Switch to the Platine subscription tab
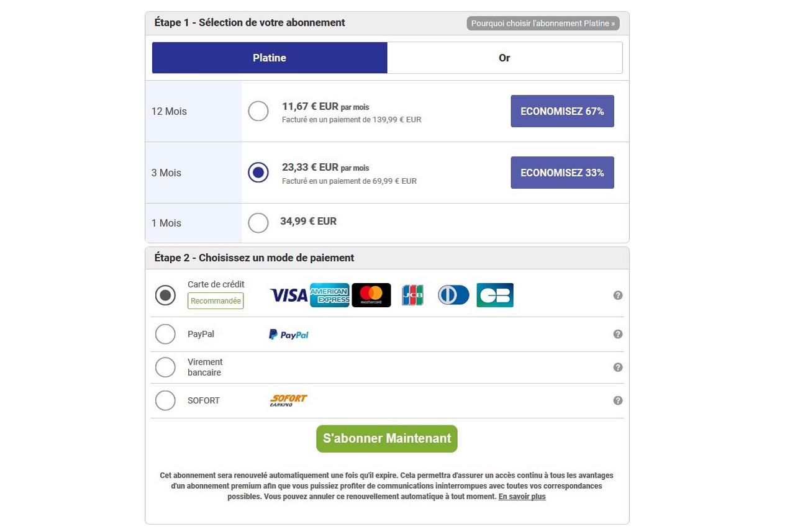The image size is (795, 532). click(x=270, y=58)
